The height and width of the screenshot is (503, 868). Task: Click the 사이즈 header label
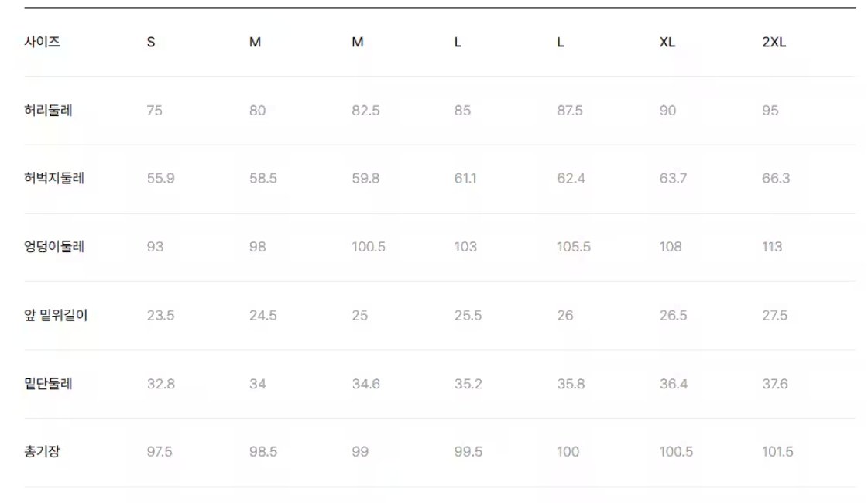click(x=42, y=42)
